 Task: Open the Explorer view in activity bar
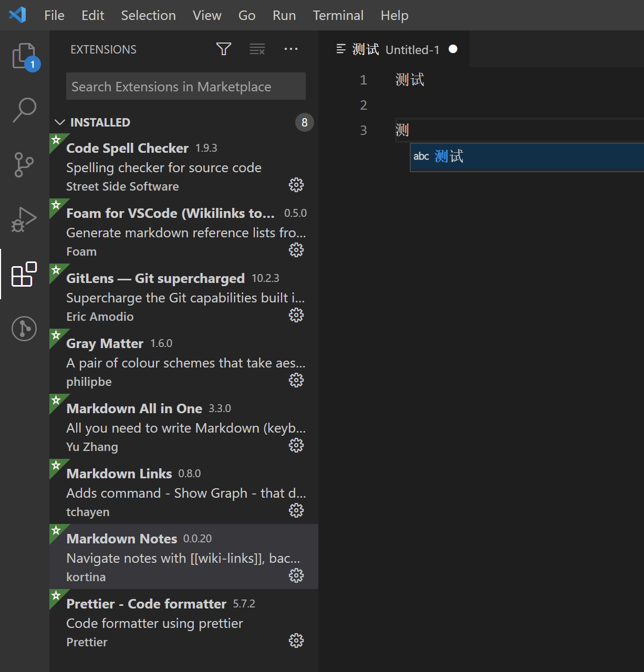25,56
